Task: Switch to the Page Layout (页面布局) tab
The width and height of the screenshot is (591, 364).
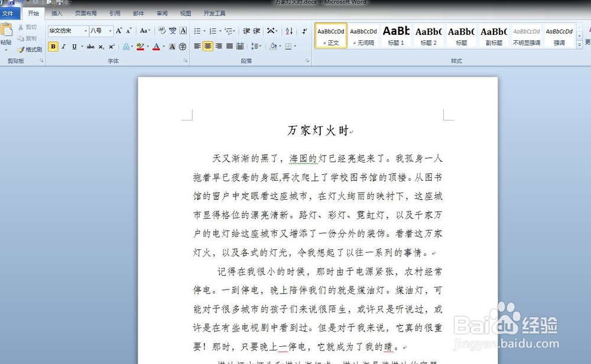Action: (x=86, y=14)
